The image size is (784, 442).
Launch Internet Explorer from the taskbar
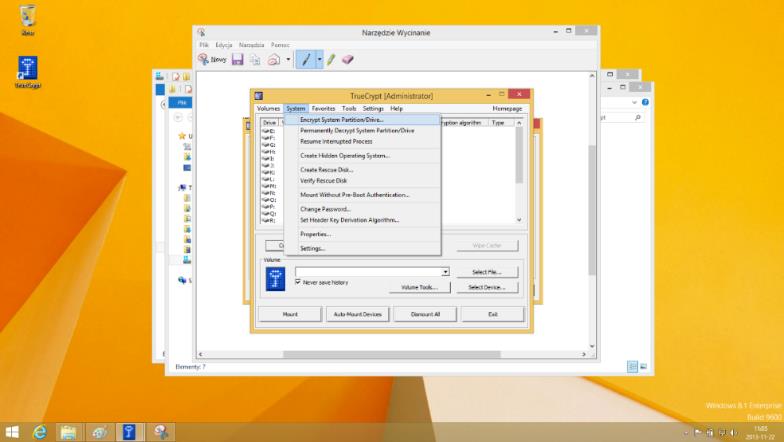pyautogui.click(x=40, y=432)
